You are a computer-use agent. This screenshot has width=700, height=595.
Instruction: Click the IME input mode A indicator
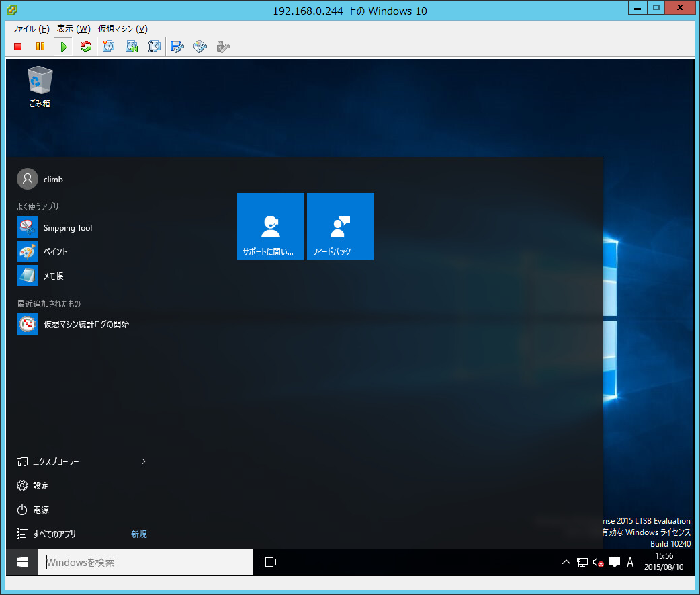[x=630, y=562]
